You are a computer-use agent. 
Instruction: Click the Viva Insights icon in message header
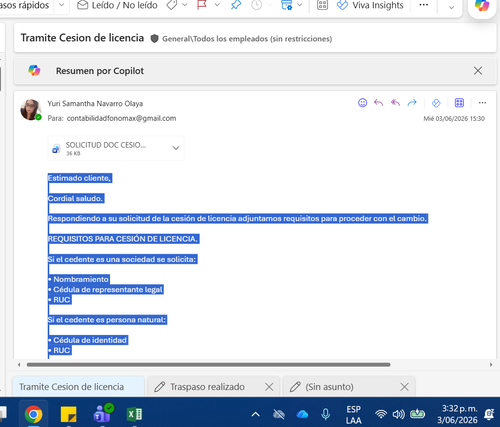tap(436, 103)
